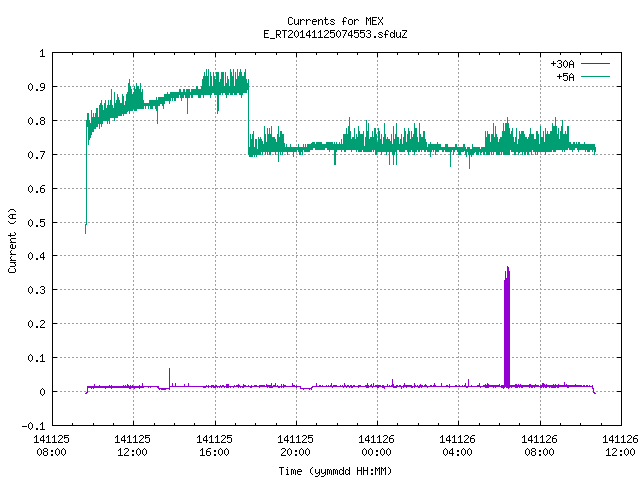The height and width of the screenshot is (480, 640).
Task: Click the y-axis tick value 0.4
Action: [36, 256]
